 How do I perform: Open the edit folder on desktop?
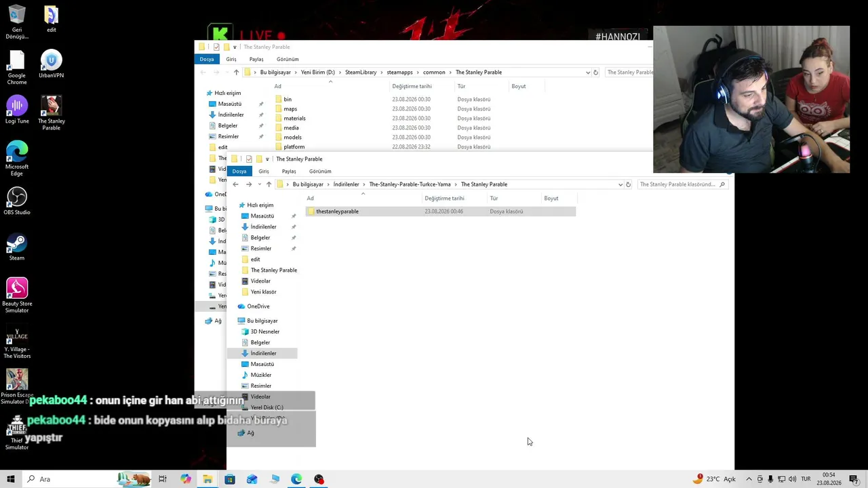[51, 19]
